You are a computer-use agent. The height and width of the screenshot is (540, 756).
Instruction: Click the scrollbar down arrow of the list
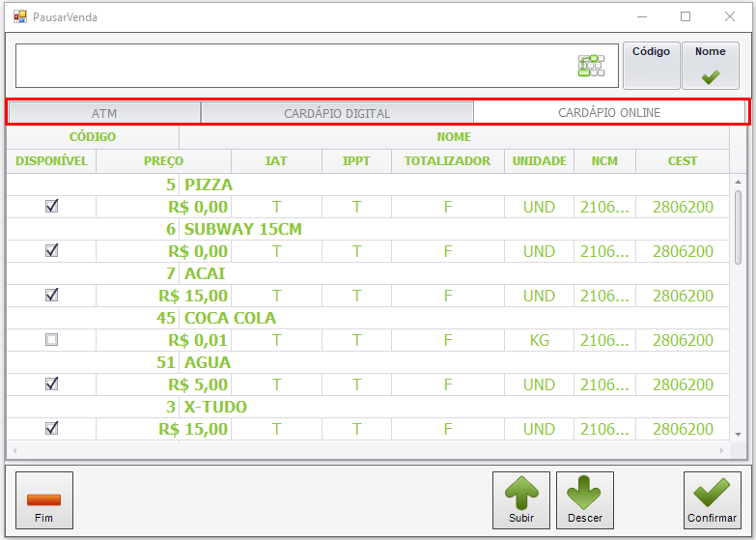[x=739, y=435]
